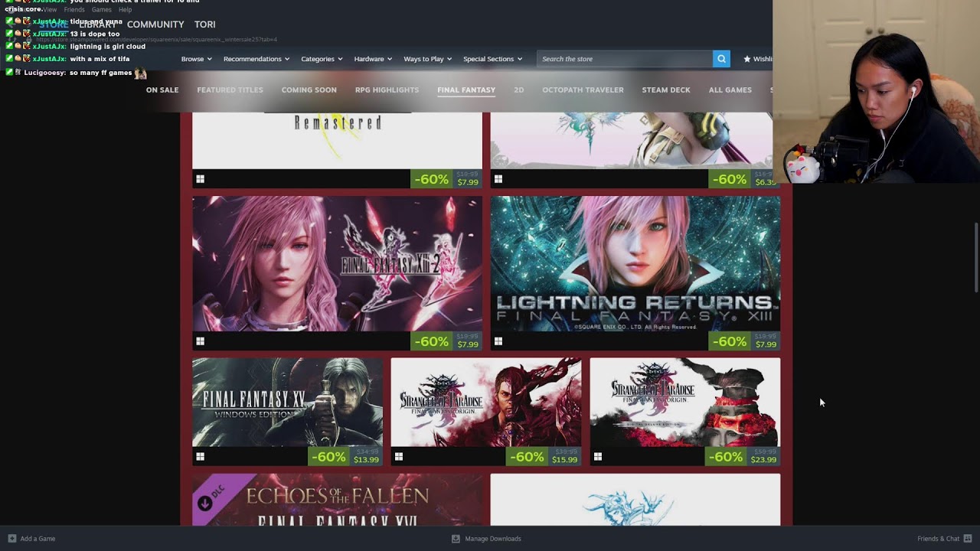Click the Windows icon under Stranger of Paradise standard edition

click(399, 457)
